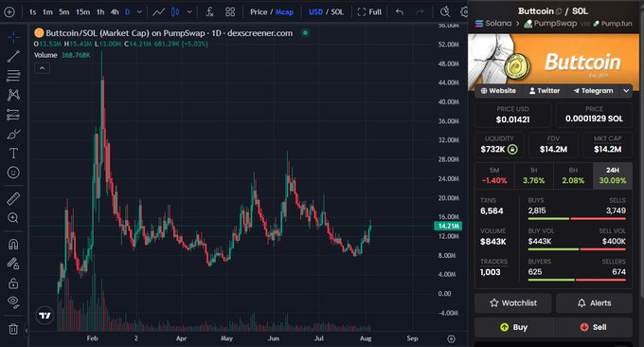The height and width of the screenshot is (347, 644).
Task: Open the Pump.fun link
Action: (x=613, y=24)
